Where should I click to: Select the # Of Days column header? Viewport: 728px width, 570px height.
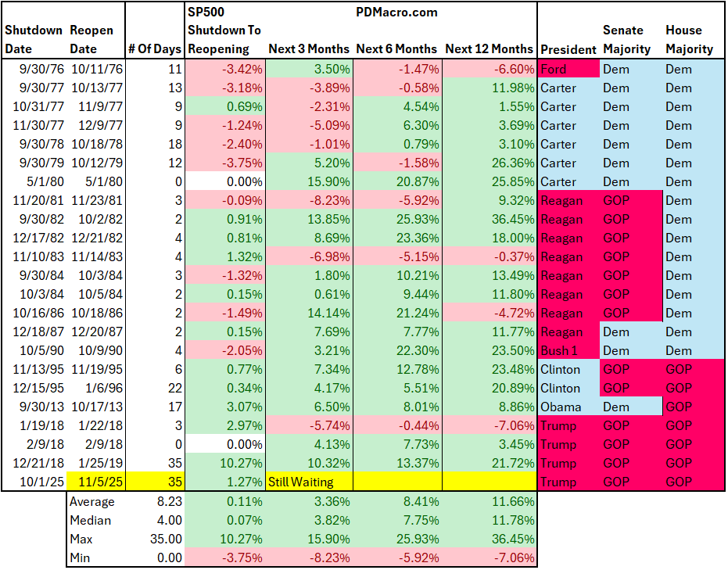(x=154, y=50)
